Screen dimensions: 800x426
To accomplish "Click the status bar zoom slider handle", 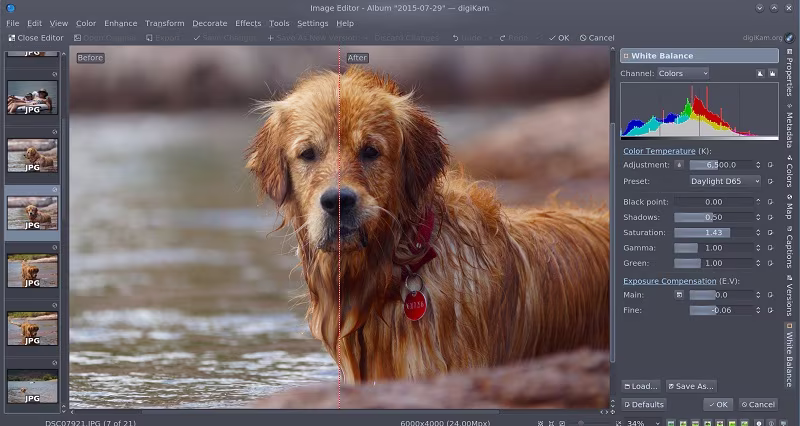I will (581, 423).
